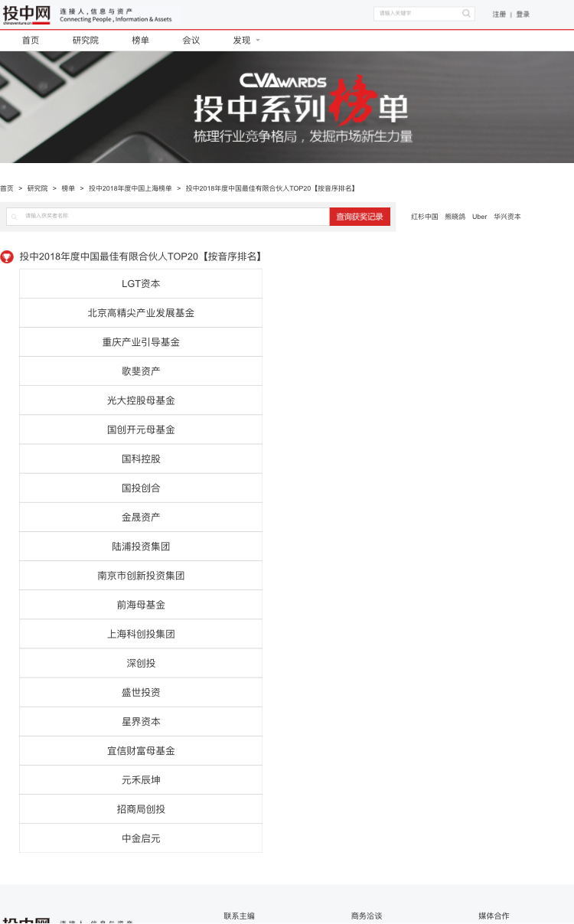Select the 深创投 row
The width and height of the screenshot is (574, 924).
coord(141,662)
